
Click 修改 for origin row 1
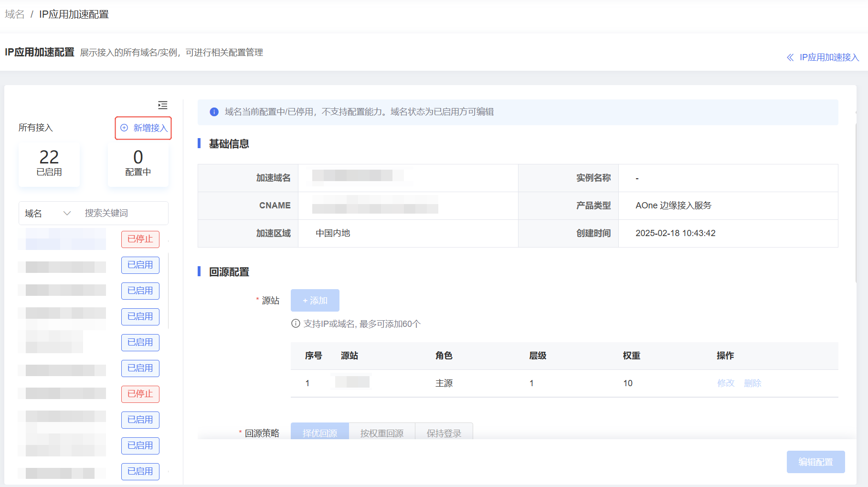tap(726, 383)
